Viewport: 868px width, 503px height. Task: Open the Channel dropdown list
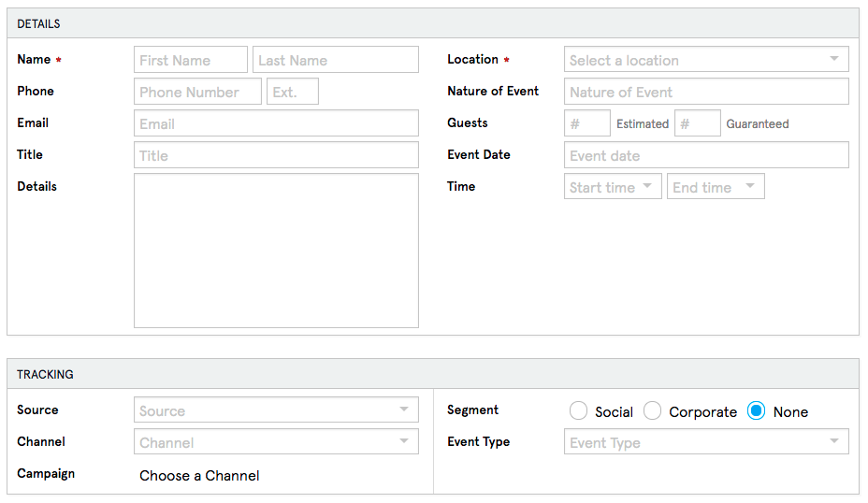[276, 442]
